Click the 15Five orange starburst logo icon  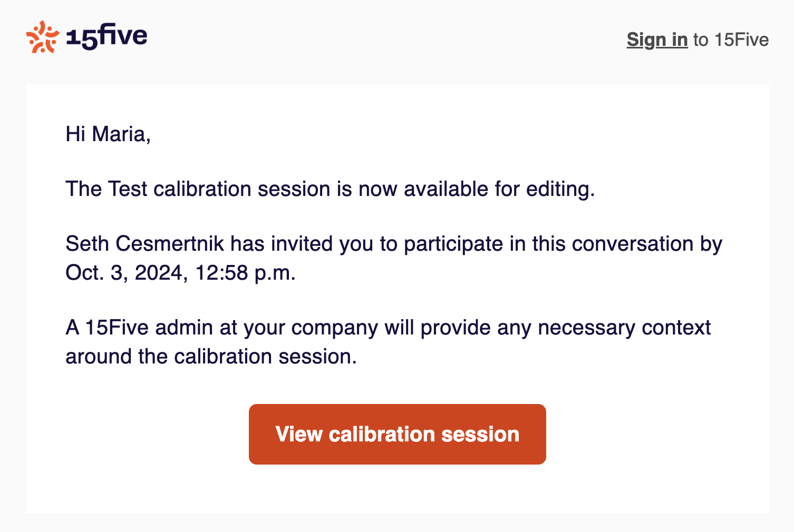(x=42, y=37)
